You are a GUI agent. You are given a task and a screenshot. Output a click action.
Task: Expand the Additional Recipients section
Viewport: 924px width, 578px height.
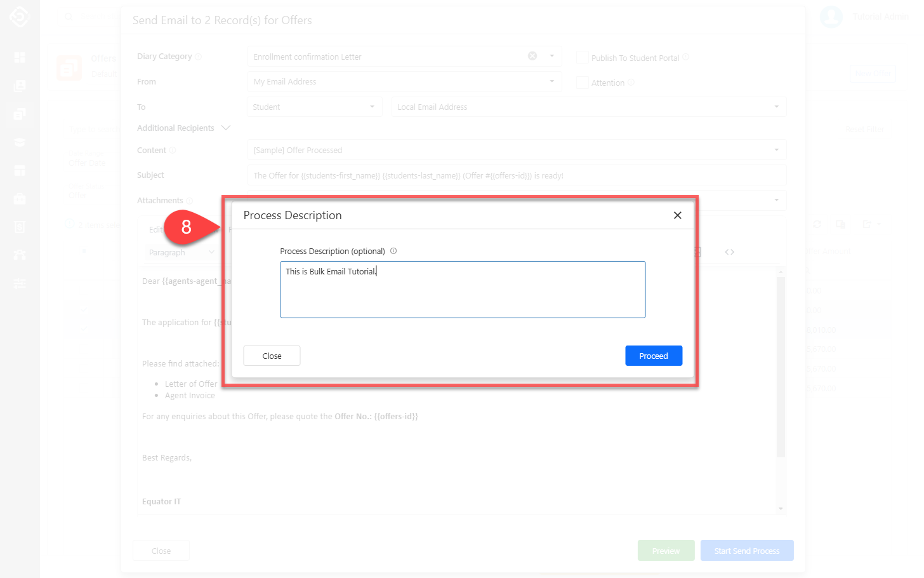click(226, 128)
